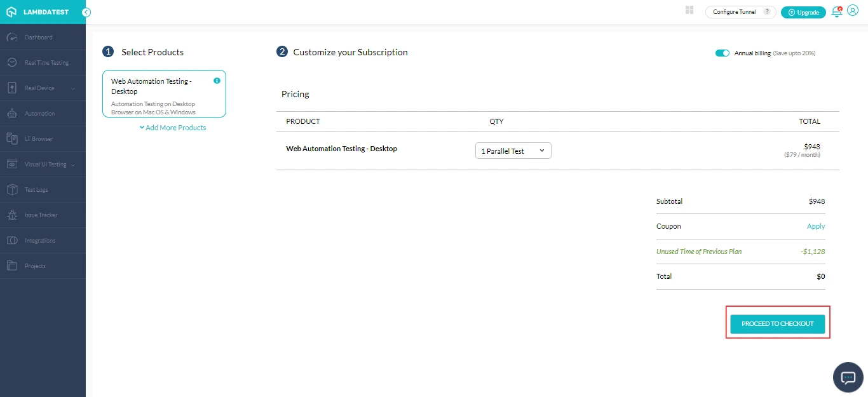Expand Add More Products
The height and width of the screenshot is (397, 868).
tap(172, 128)
